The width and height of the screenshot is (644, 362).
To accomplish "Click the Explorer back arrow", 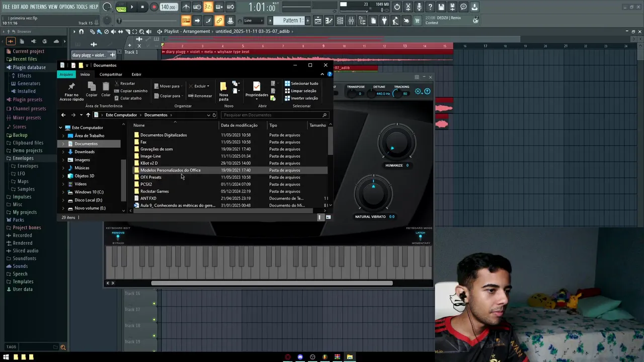I will coord(63,115).
